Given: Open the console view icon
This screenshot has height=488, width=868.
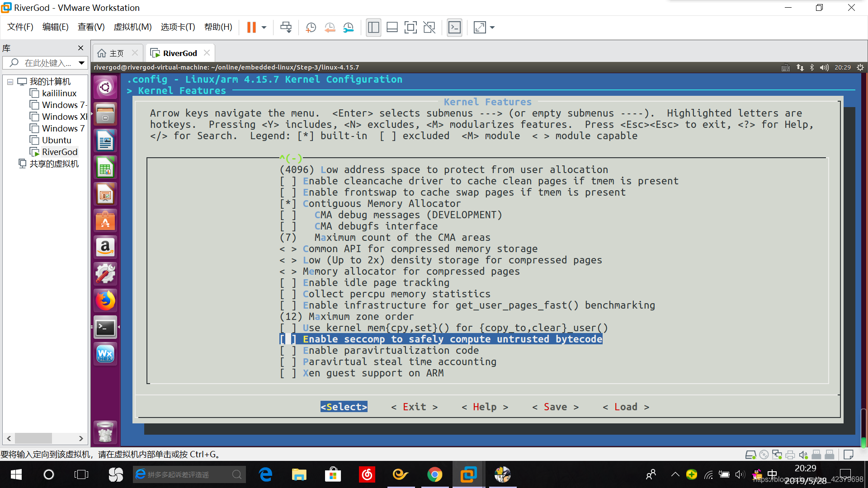Looking at the screenshot, I should (x=454, y=28).
